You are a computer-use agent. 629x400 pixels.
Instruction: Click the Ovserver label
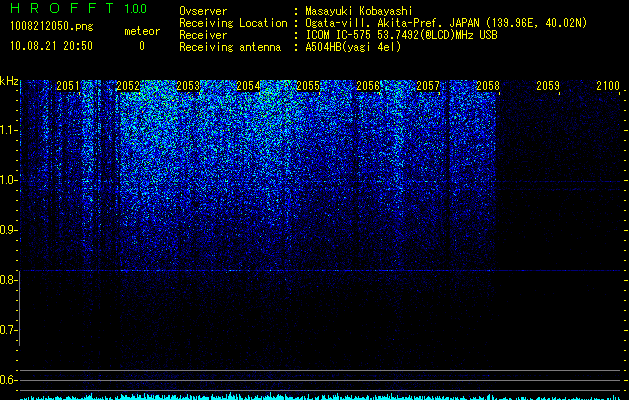click(x=203, y=11)
